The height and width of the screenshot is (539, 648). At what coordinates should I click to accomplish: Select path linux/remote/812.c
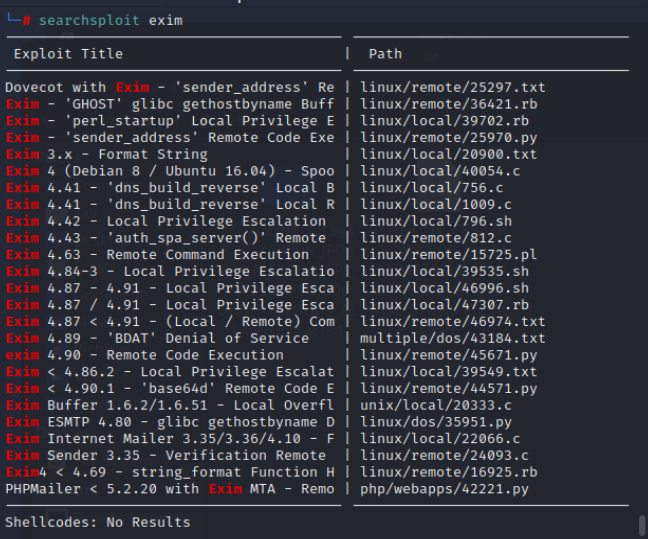coord(436,238)
